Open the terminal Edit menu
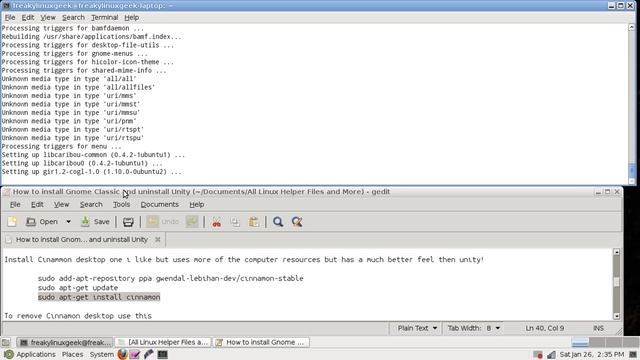 28,18
